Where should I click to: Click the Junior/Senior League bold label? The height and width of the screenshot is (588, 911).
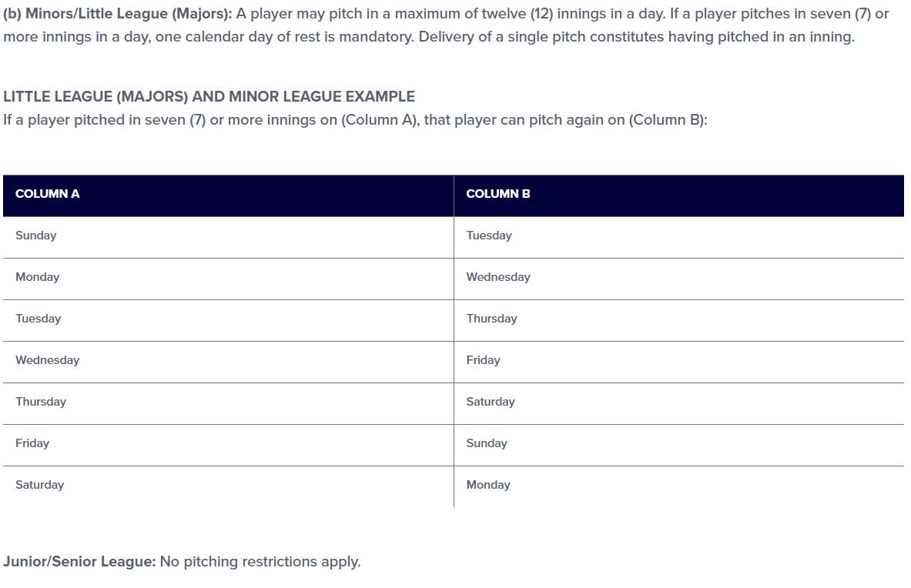click(x=79, y=562)
